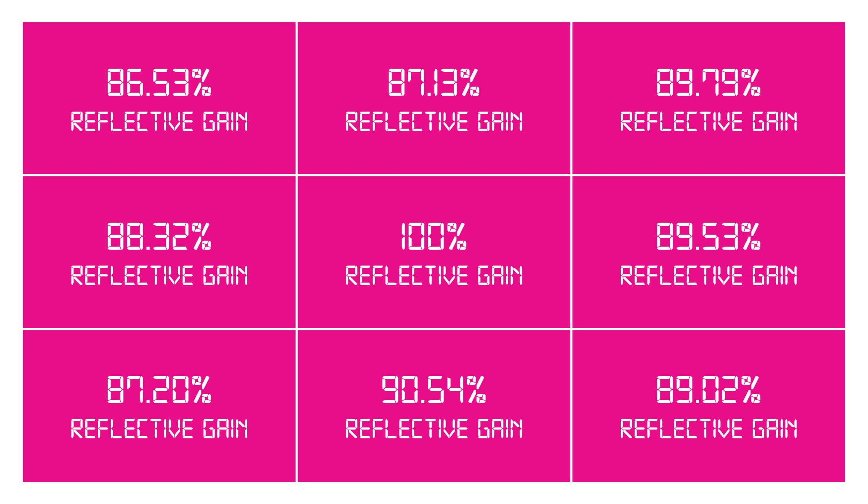Click the 89.02% reflective gain tile
Viewport: 868px width, 504px height.
(708, 406)
